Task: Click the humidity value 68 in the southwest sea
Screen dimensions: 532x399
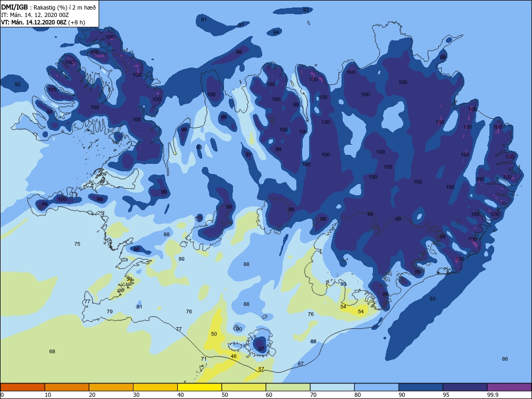Action: coord(52,351)
